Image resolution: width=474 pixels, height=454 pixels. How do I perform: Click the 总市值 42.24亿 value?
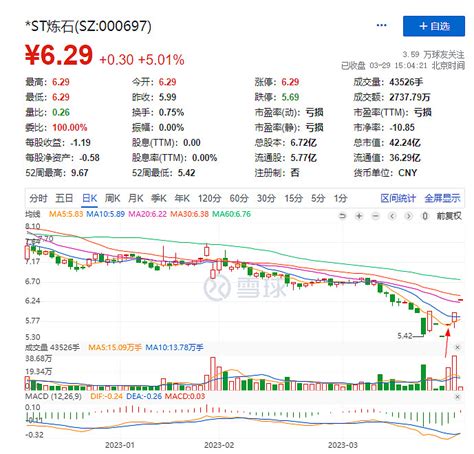click(x=405, y=143)
